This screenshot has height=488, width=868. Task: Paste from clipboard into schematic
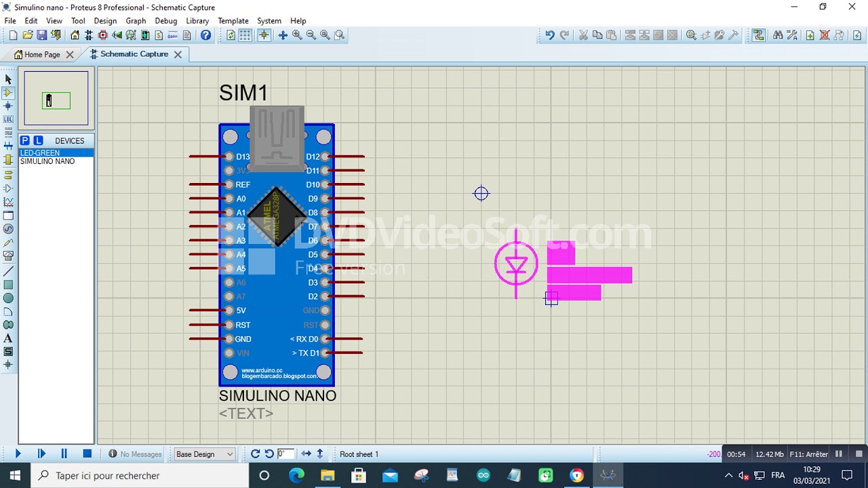pyautogui.click(x=611, y=35)
